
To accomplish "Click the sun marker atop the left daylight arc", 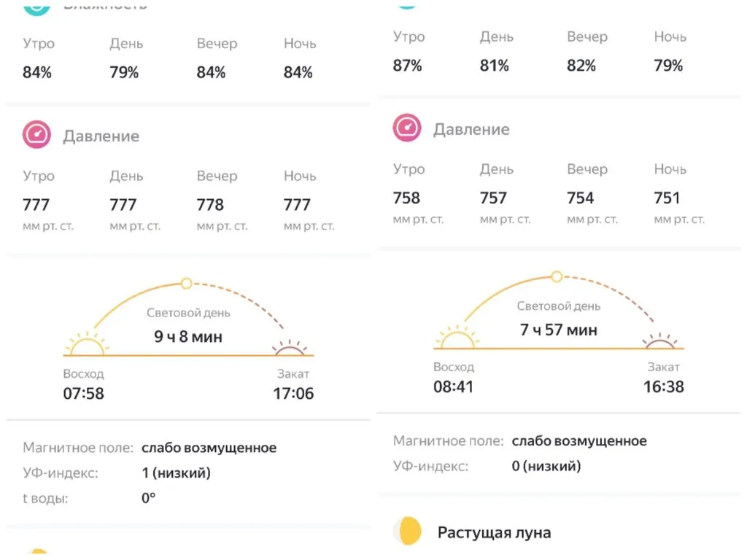I will coord(187,283).
